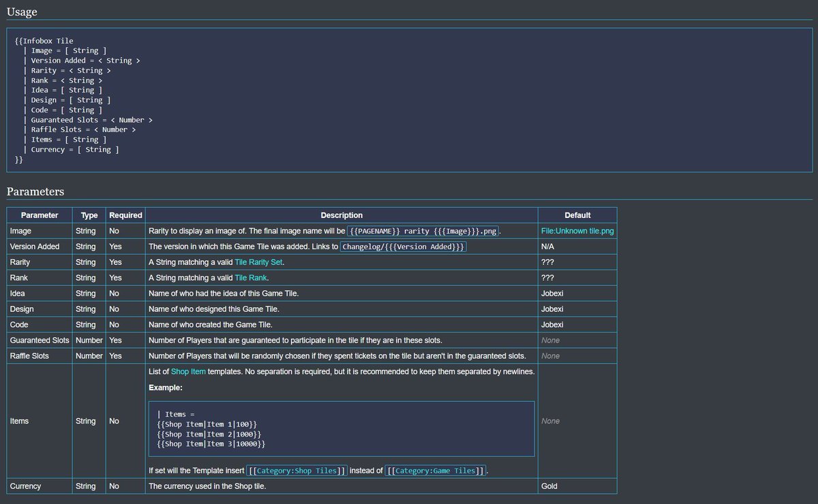This screenshot has height=504, width=818.
Task: Click the Shop Item|Item 3|10000 example line
Action: click(x=211, y=443)
